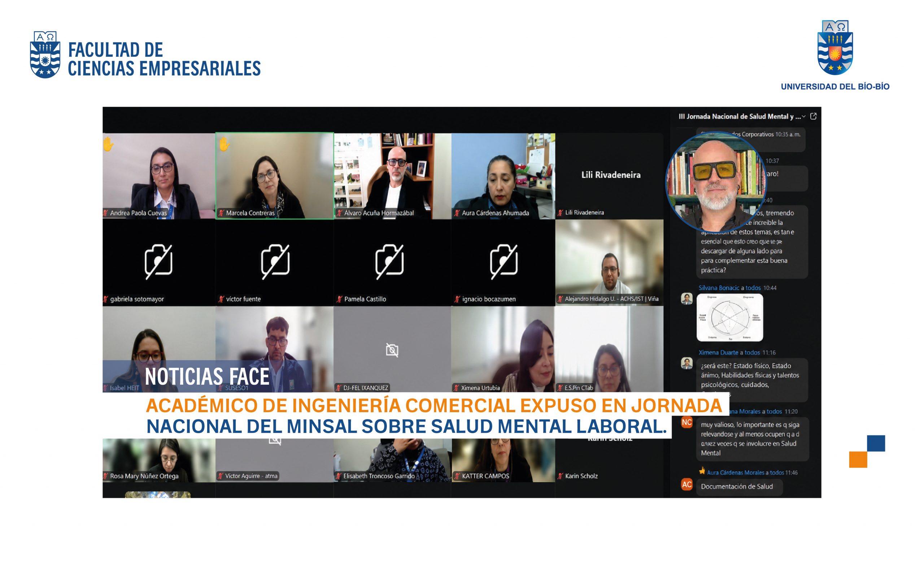
Task: Click the orange NC chat avatar
Action: [687, 422]
